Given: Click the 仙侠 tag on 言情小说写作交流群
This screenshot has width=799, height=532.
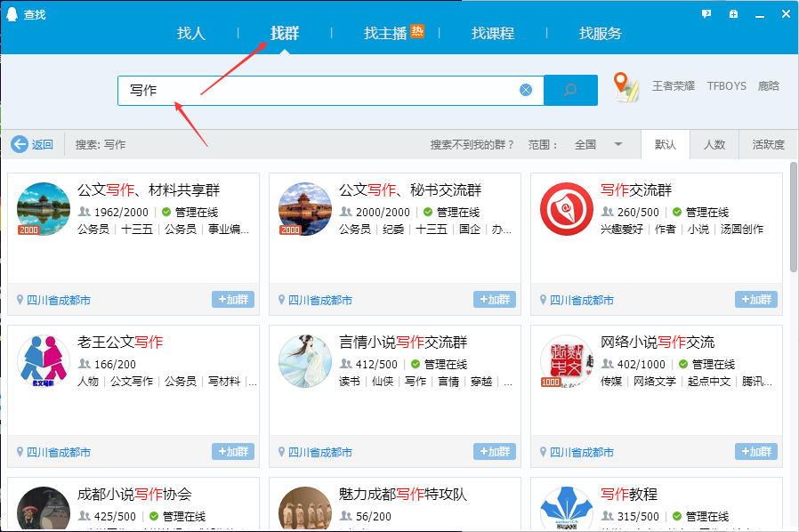Looking at the screenshot, I should pyautogui.click(x=383, y=381).
